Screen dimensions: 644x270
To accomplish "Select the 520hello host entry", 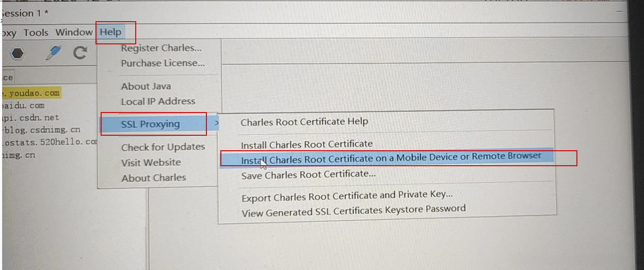I will (x=49, y=142).
